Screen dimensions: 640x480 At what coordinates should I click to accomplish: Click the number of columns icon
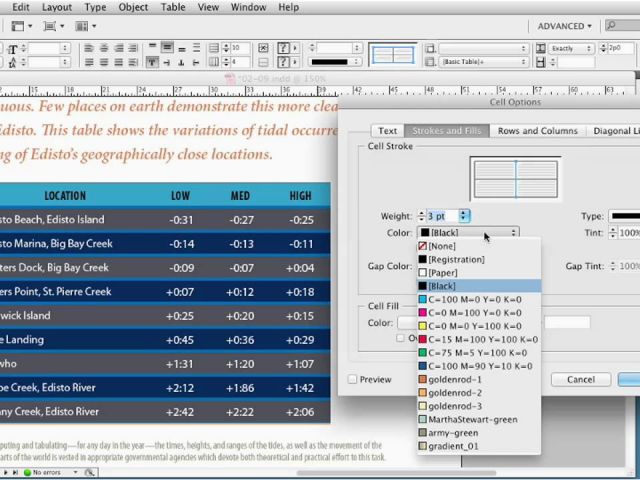click(x=214, y=62)
